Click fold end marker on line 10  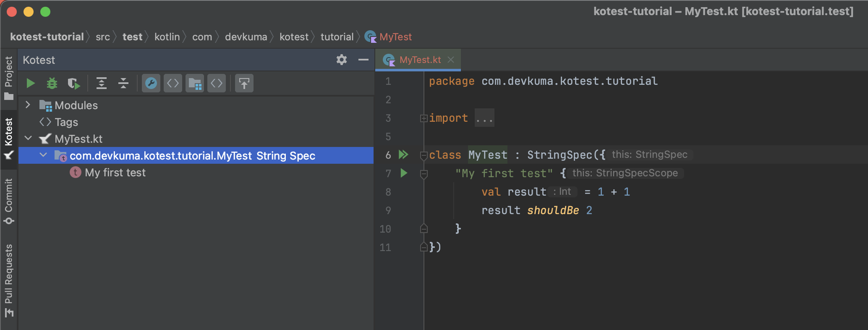(424, 229)
